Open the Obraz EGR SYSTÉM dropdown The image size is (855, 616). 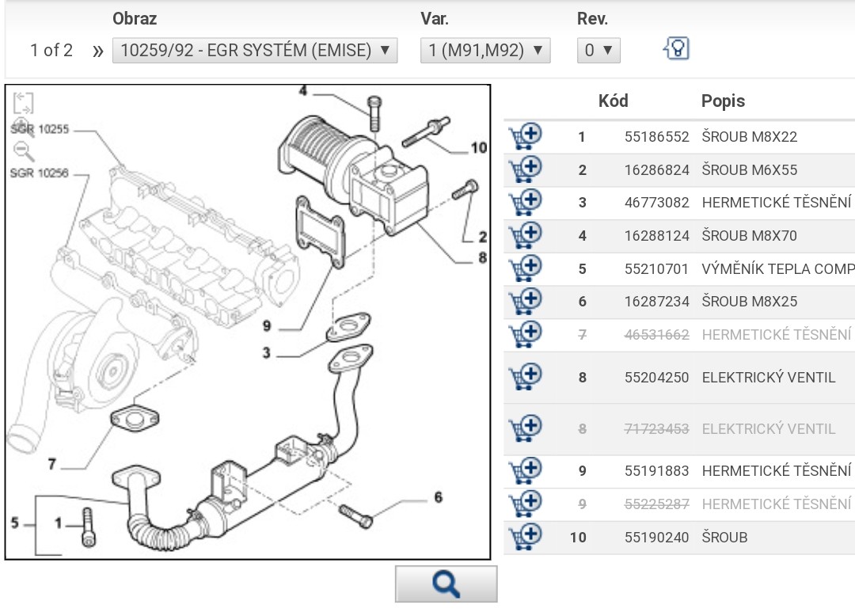pos(255,51)
